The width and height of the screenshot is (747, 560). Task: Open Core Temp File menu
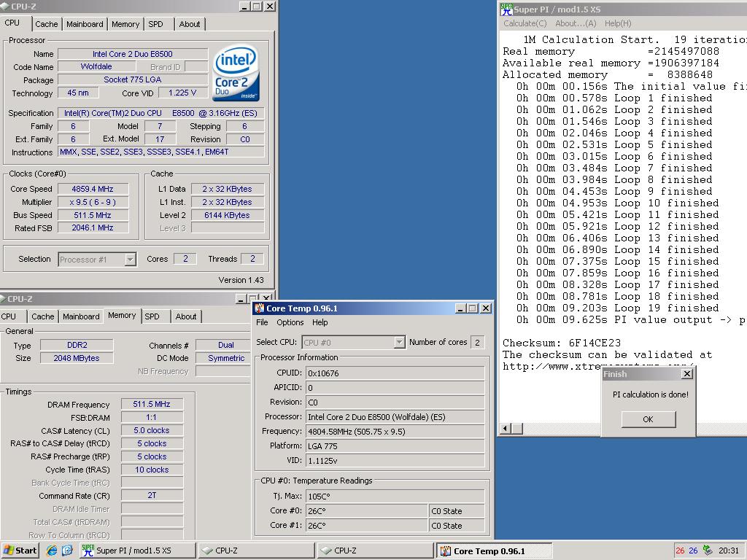[262, 322]
